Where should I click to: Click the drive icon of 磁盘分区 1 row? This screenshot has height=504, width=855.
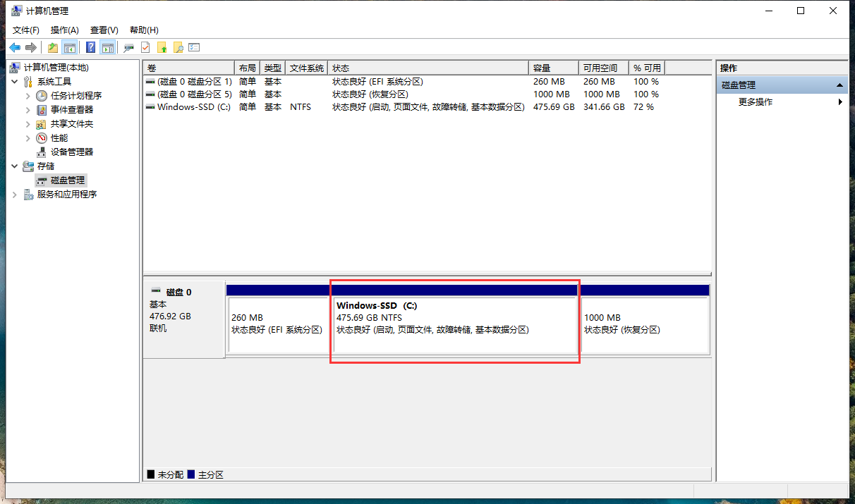pos(150,82)
